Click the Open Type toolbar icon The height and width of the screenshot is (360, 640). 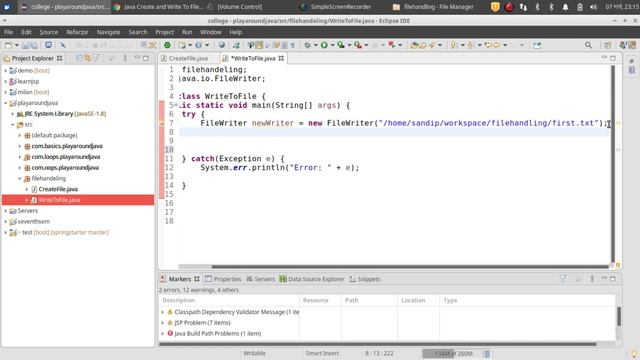tap(414, 45)
